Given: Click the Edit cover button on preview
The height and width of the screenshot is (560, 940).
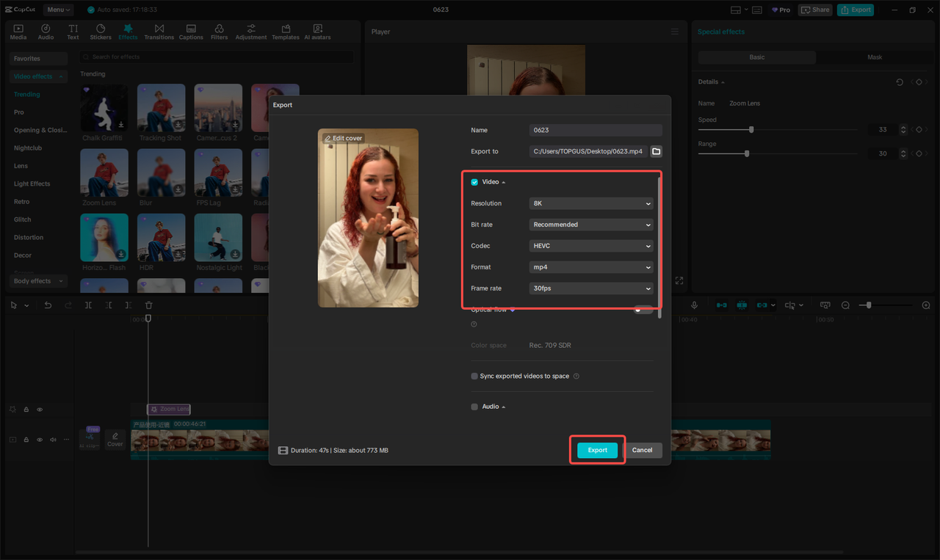Looking at the screenshot, I should pyautogui.click(x=343, y=137).
